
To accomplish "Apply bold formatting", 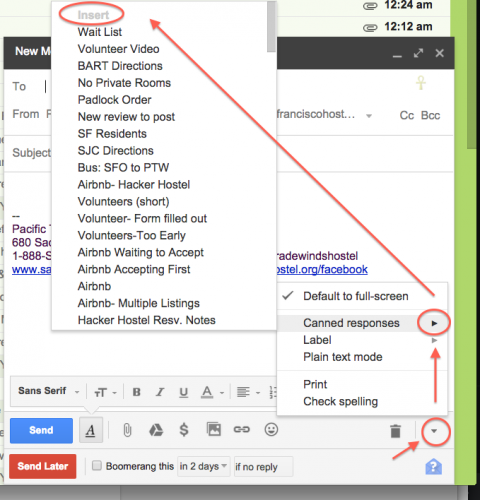I will tap(136, 392).
